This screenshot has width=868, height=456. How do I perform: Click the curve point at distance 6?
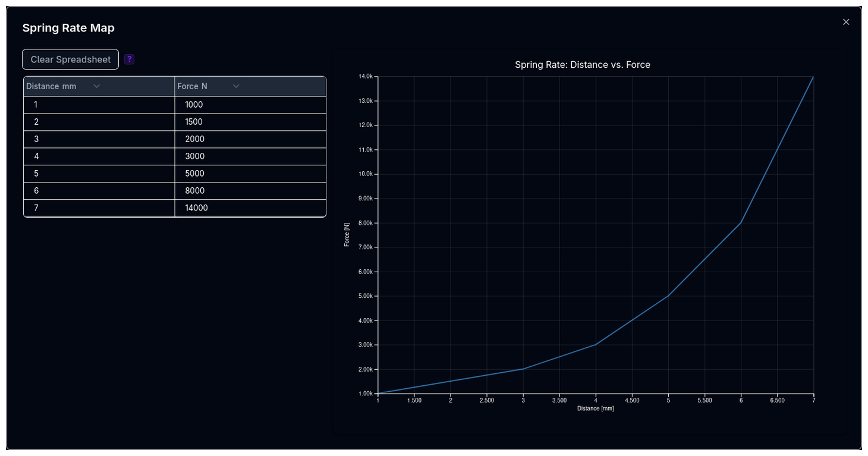pyautogui.click(x=741, y=223)
